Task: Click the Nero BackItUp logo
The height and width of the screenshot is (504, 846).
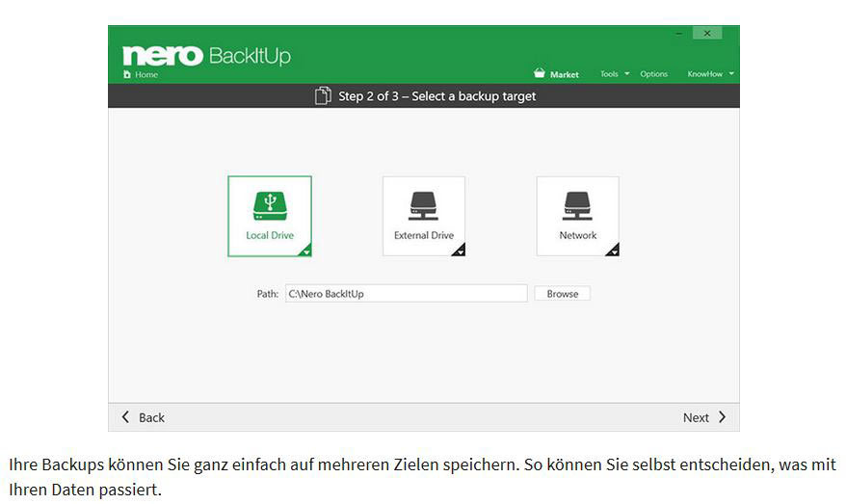Action: point(206,56)
